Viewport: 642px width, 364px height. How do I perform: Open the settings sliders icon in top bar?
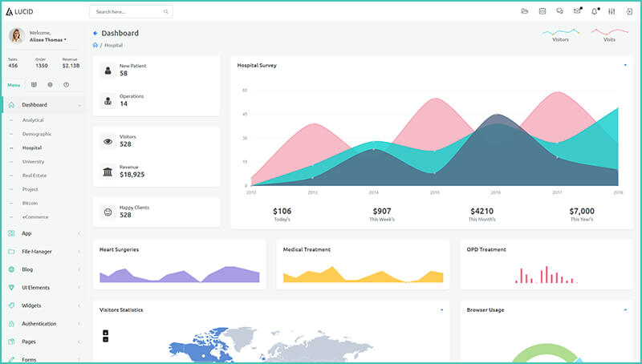click(612, 11)
